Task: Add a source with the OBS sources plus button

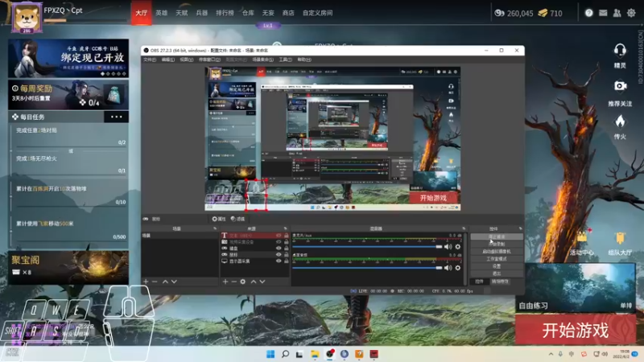Action: click(225, 282)
